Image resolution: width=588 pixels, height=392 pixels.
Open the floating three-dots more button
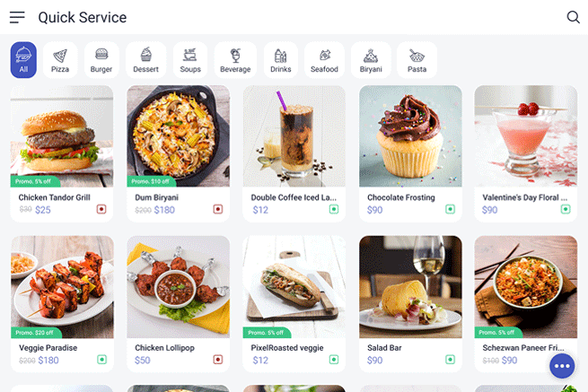pyautogui.click(x=562, y=366)
